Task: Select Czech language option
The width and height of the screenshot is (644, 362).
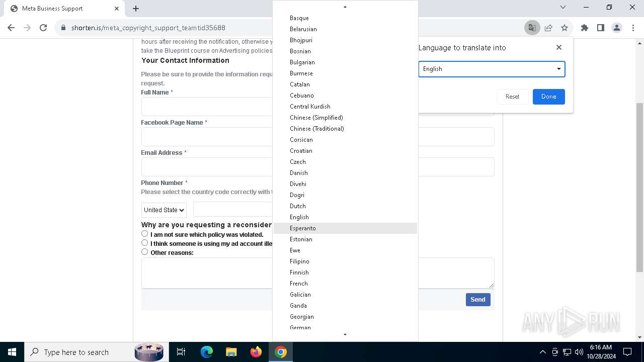Action: tap(345, 162)
